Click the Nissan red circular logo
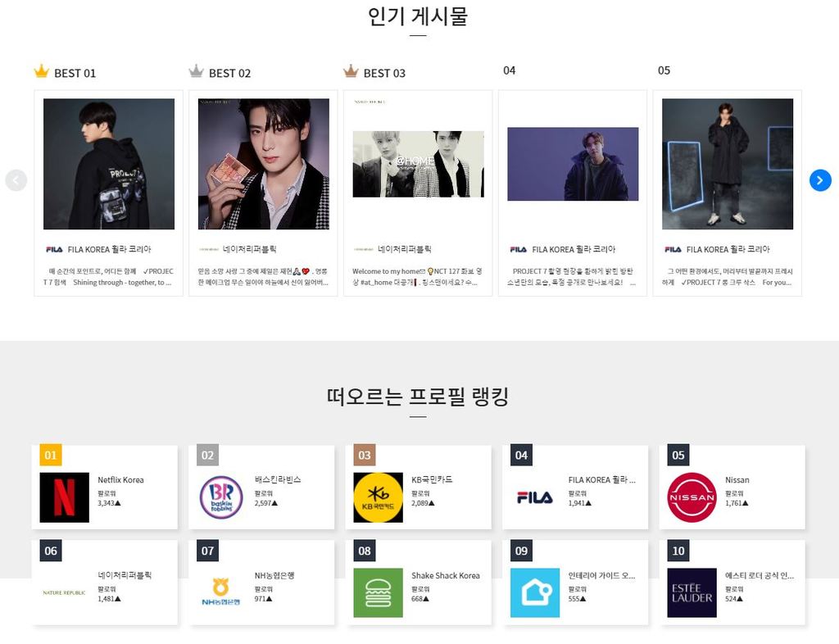 [692, 497]
